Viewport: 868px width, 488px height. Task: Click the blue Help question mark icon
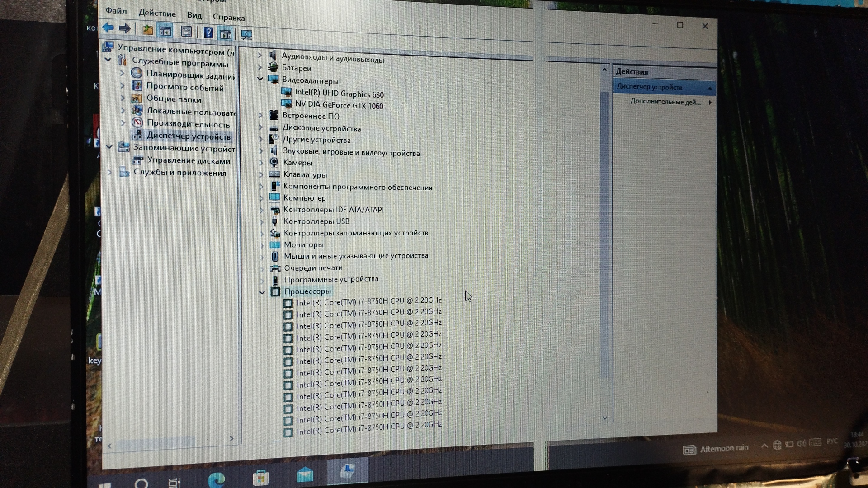pyautogui.click(x=208, y=33)
